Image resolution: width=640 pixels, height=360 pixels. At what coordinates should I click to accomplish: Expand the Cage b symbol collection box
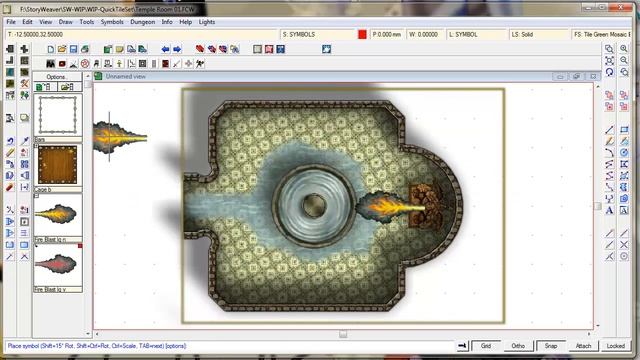(x=36, y=146)
